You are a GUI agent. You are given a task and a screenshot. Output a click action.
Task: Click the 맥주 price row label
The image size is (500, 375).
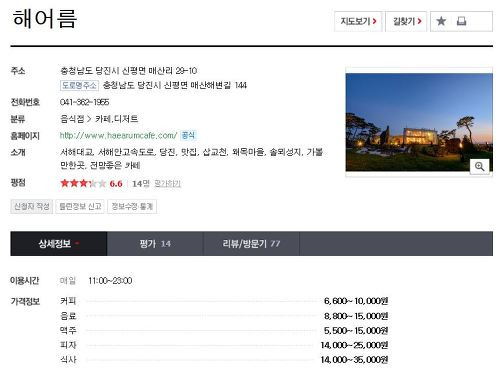[x=68, y=330]
